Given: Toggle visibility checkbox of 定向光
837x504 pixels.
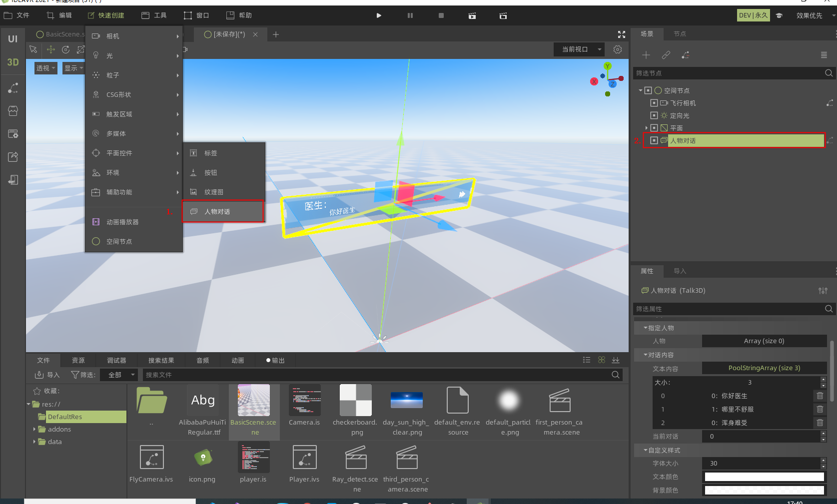Looking at the screenshot, I should point(654,115).
